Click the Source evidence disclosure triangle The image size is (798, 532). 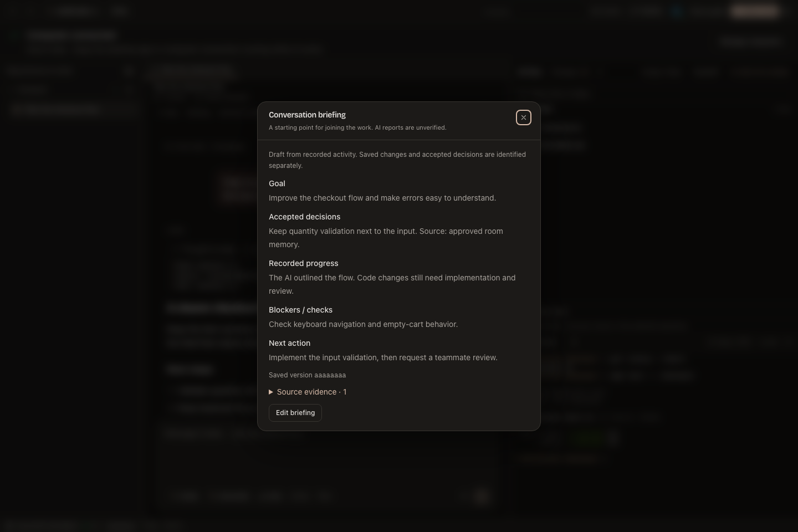pyautogui.click(x=271, y=392)
